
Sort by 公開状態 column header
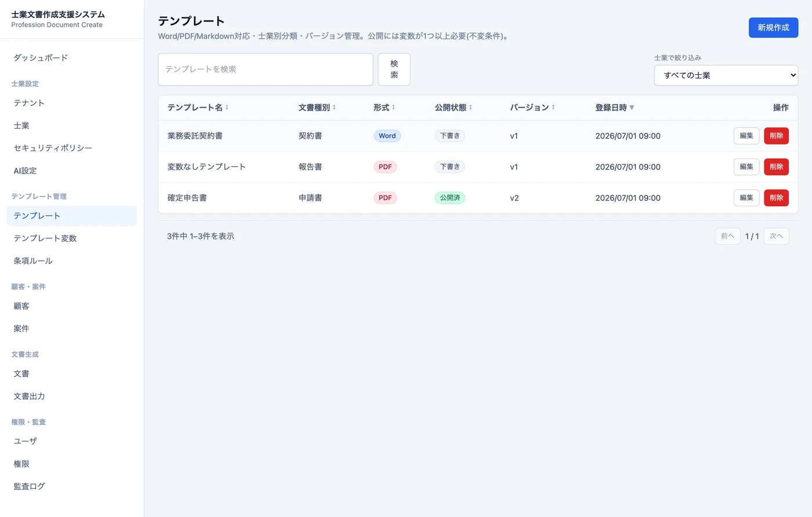click(454, 108)
